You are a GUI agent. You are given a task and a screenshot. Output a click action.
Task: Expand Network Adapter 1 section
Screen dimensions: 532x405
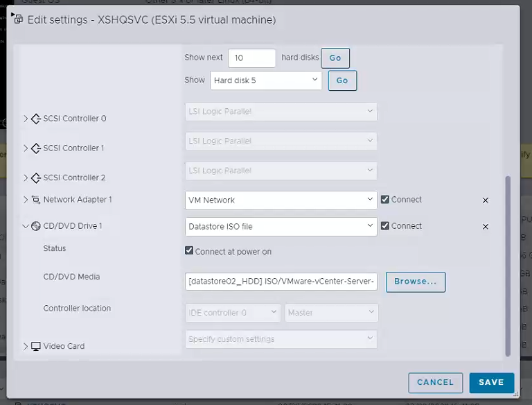tap(26, 200)
